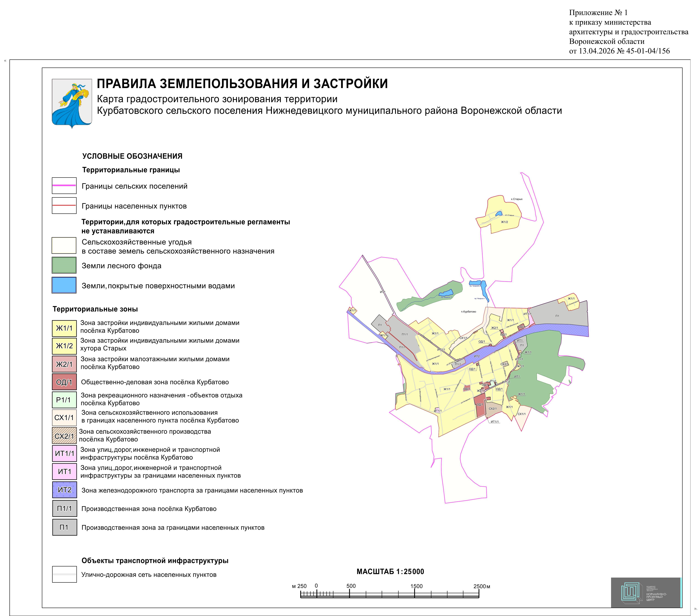Screen dimensions: 700x616
Task: Click the gray П1/1 production swatch
Action: tap(64, 509)
